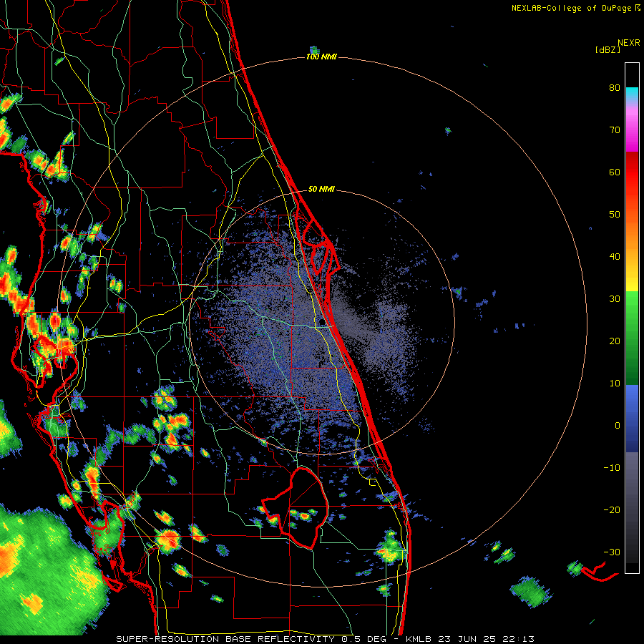The width and height of the screenshot is (644, 644).
Task: Click the 30 value on dBZ scale
Action: pos(615,298)
